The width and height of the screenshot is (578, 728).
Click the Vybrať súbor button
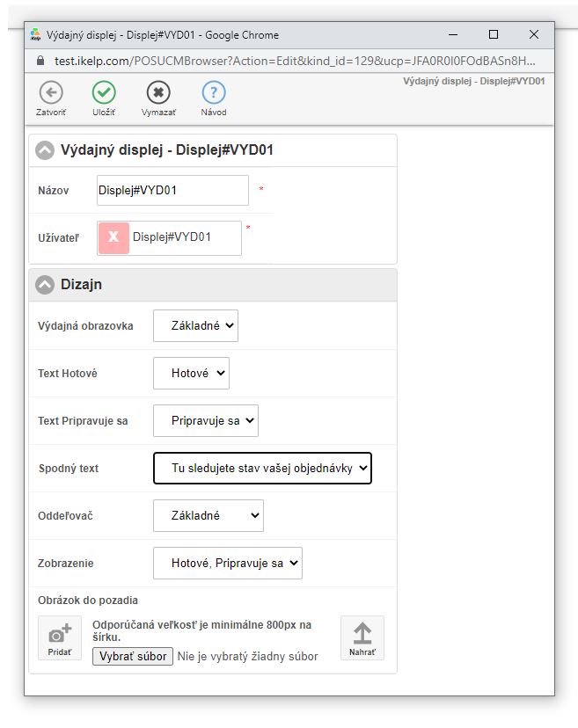coord(133,656)
